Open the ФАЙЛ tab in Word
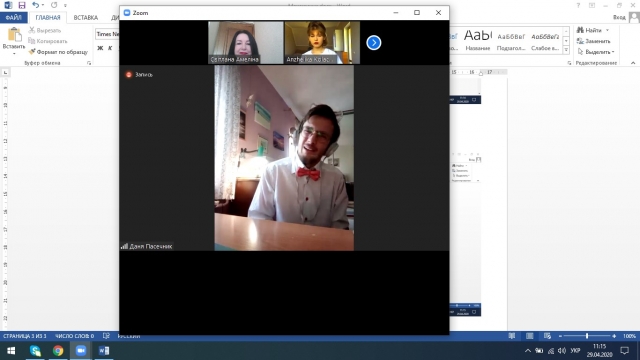The image size is (640, 360). tap(13, 18)
